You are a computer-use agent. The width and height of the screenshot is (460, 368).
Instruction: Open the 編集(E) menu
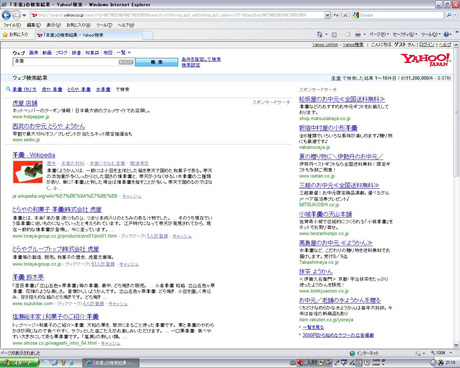click(x=33, y=25)
